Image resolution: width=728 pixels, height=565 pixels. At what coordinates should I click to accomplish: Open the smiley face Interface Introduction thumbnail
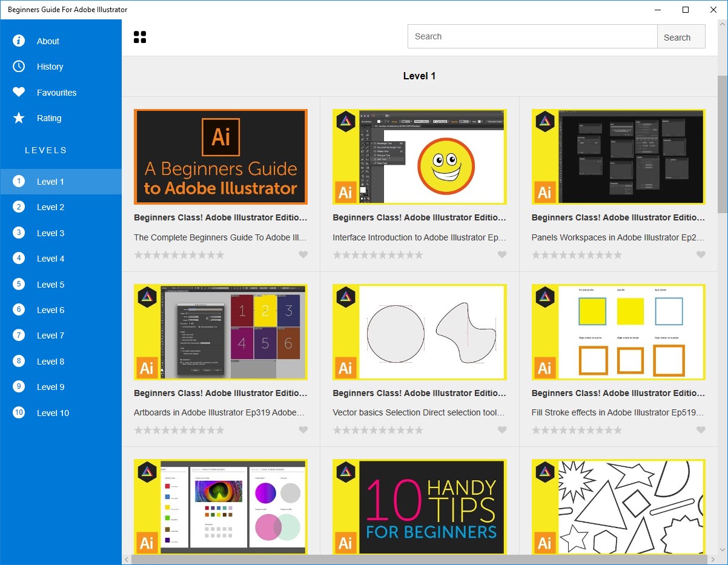point(420,157)
